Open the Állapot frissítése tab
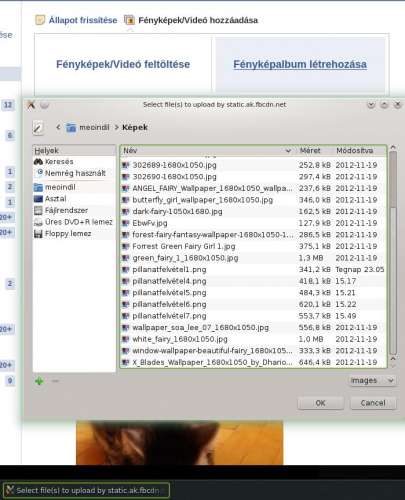The height and width of the screenshot is (500, 405). click(x=83, y=20)
